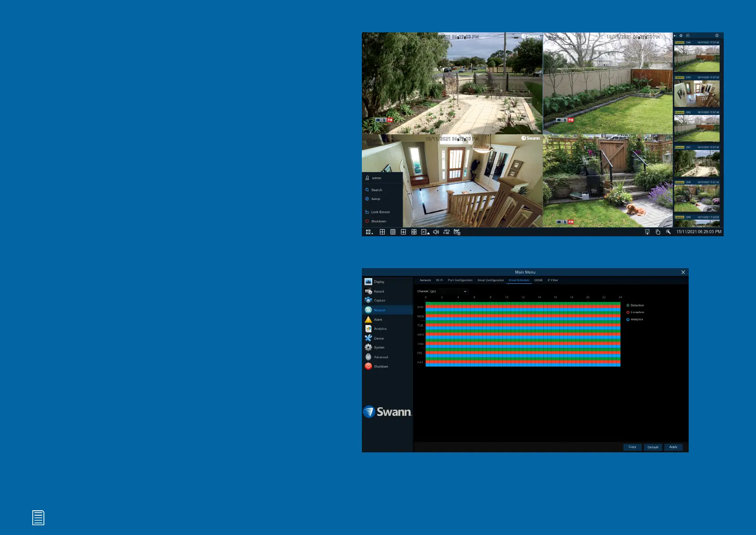Screen dimensions: 756x535
Task: Select the nine-camera grid layout icon
Action: [x=393, y=232]
